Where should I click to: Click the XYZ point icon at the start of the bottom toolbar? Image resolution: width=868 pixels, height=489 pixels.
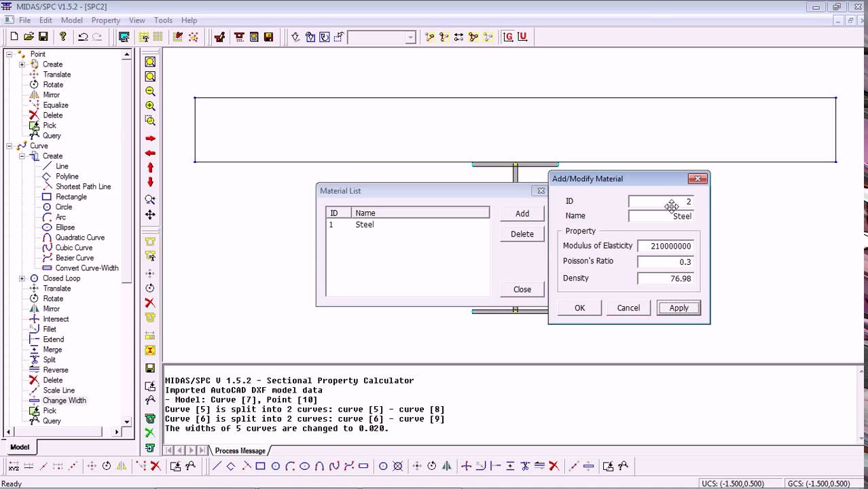click(x=14, y=466)
